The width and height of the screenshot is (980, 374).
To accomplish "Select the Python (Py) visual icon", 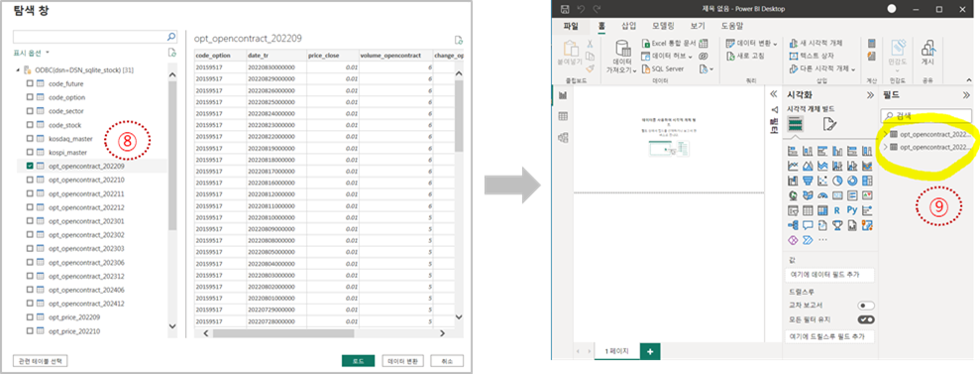I will [x=852, y=210].
